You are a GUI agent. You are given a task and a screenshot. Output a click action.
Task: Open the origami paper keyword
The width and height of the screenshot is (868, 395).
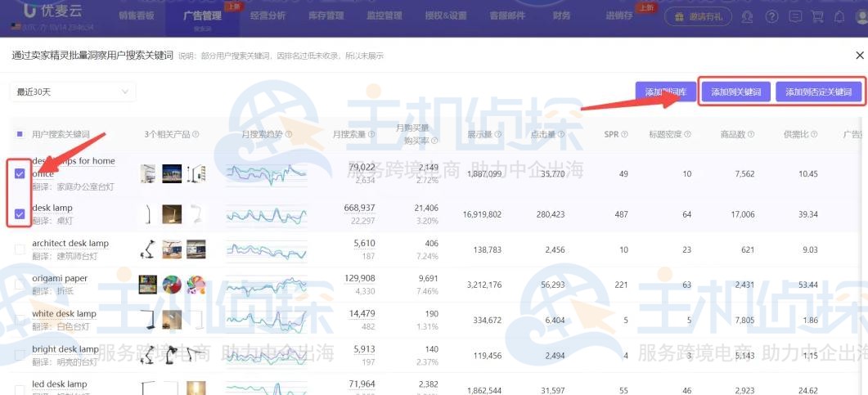coord(60,278)
